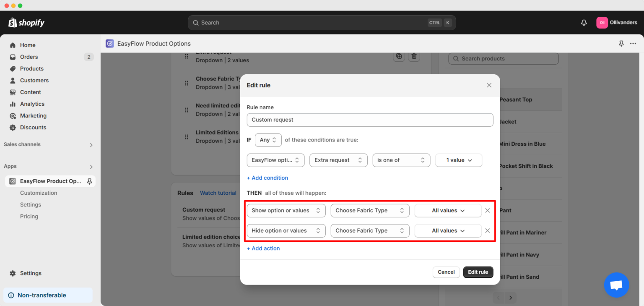
Task: Delete the Extra request option with trash icon
Action: coord(414,56)
